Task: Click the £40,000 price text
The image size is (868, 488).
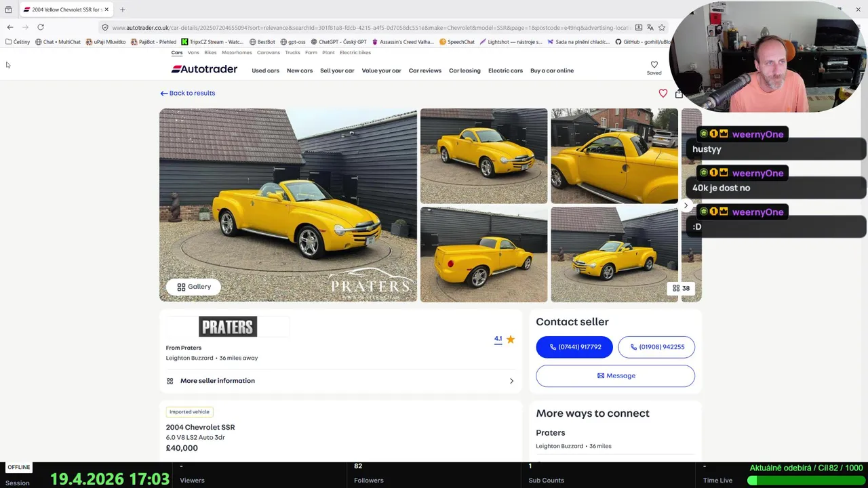Action: (182, 448)
